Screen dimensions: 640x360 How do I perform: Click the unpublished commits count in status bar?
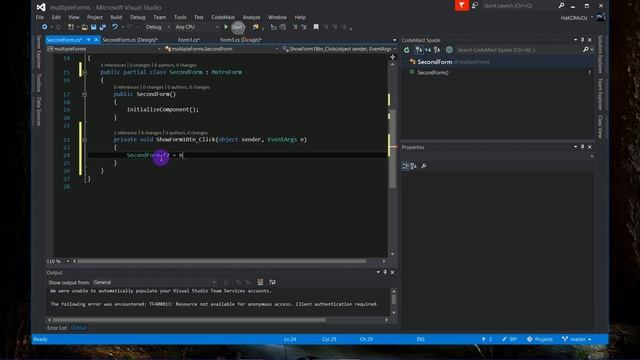[487, 339]
